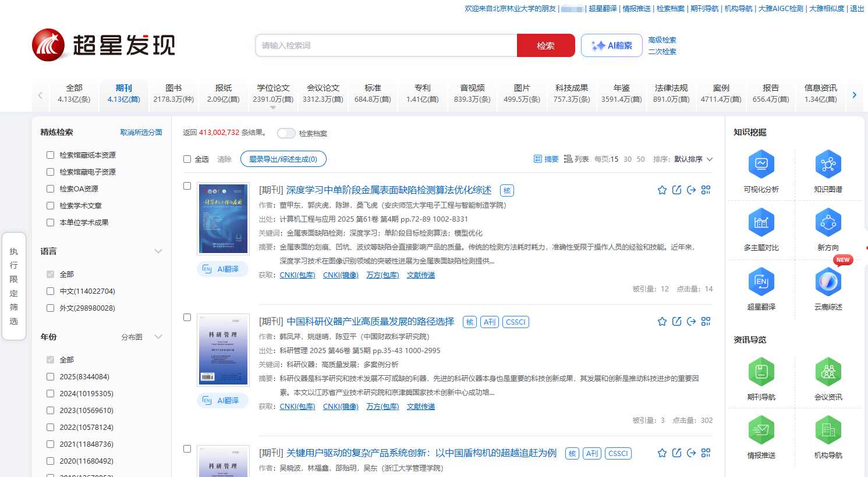Check the 全选 select-all checkbox
Image resolution: width=868 pixels, height=477 pixels.
187,159
